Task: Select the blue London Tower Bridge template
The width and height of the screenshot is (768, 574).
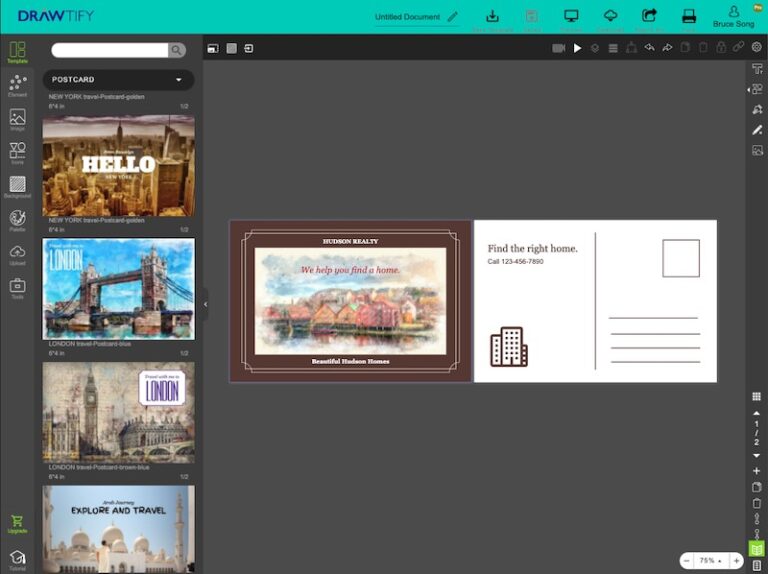Action: [119, 289]
